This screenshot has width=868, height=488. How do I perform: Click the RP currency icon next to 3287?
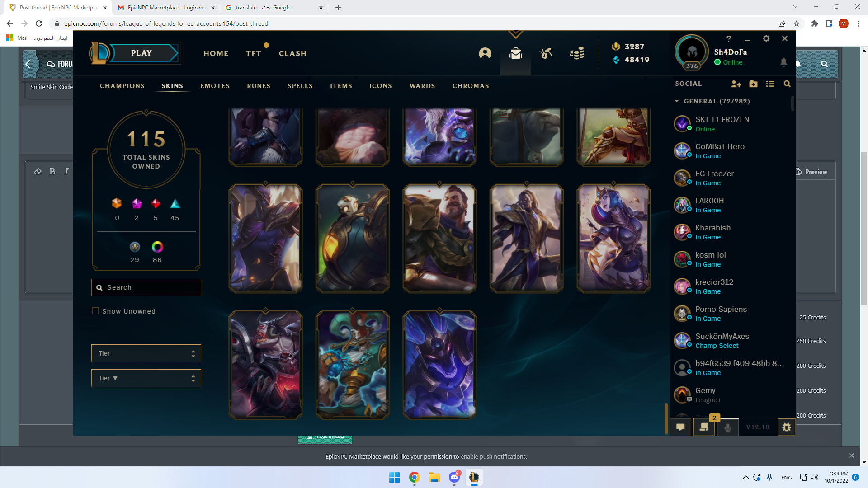pos(616,47)
